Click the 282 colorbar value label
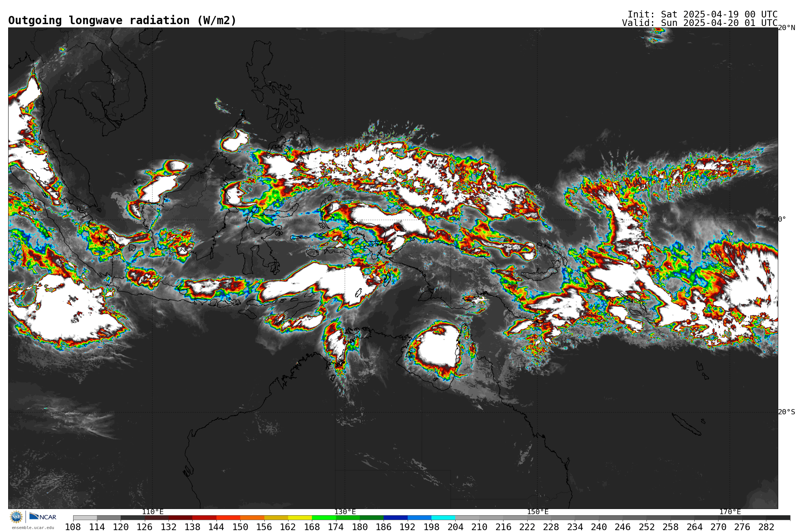This screenshot has width=802, height=532. 766,527
